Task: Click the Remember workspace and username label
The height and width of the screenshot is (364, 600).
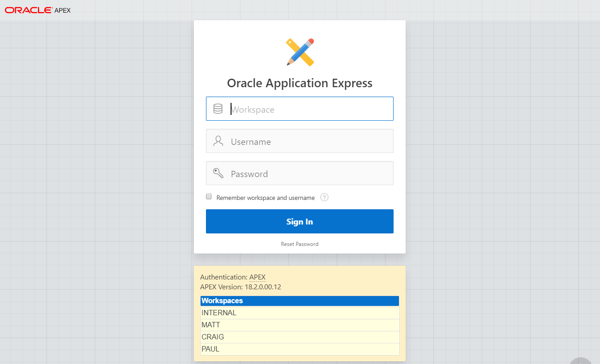Action: (266, 198)
